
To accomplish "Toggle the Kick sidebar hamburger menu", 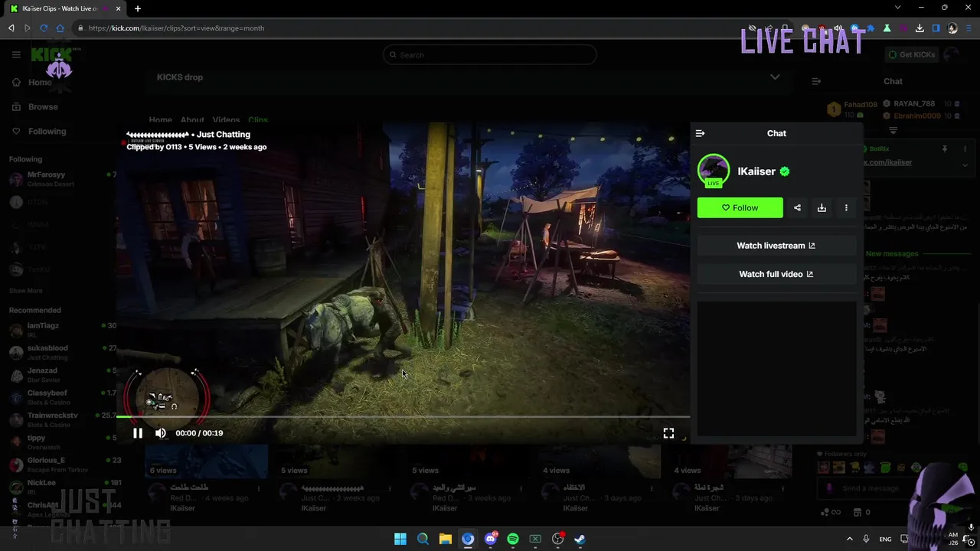I will (16, 54).
